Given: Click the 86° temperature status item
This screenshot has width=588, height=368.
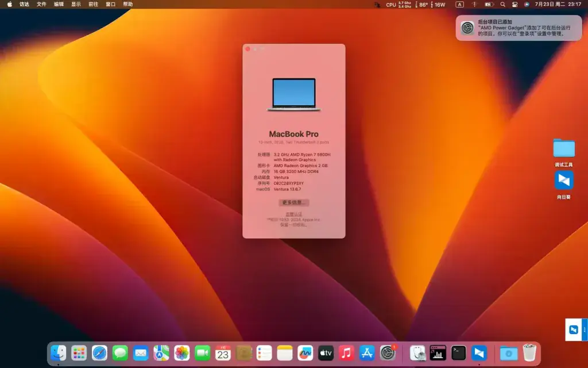Looking at the screenshot, I should 421,5.
